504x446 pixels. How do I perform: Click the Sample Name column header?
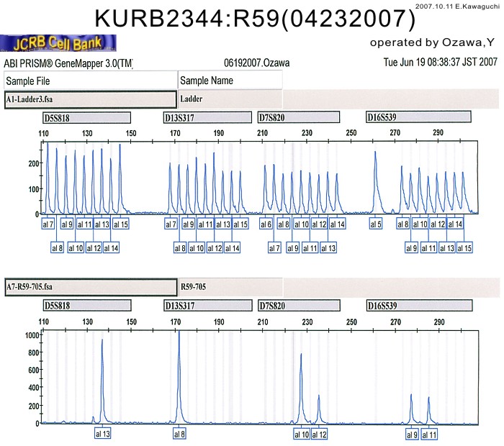(229, 79)
